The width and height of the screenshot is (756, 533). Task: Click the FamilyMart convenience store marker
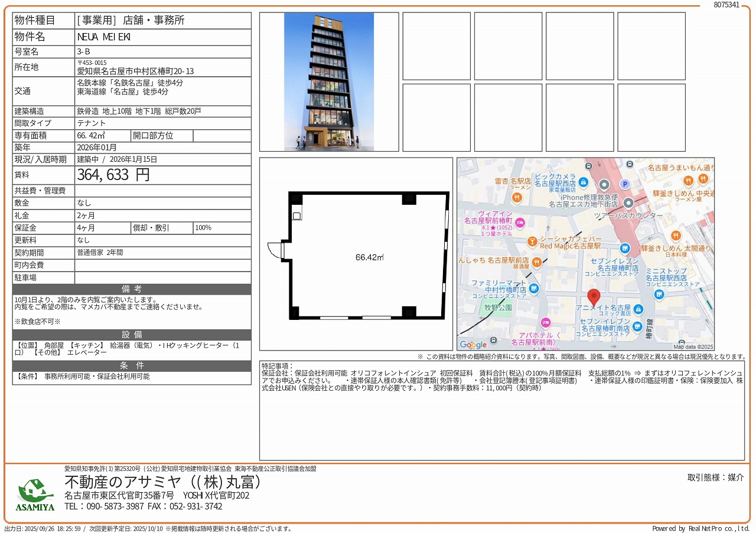534,288
